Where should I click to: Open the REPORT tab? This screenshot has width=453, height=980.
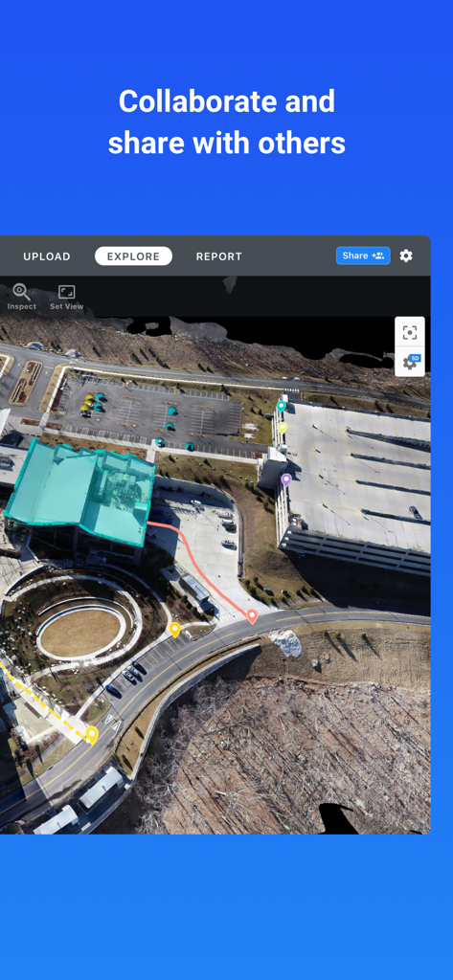click(x=219, y=256)
